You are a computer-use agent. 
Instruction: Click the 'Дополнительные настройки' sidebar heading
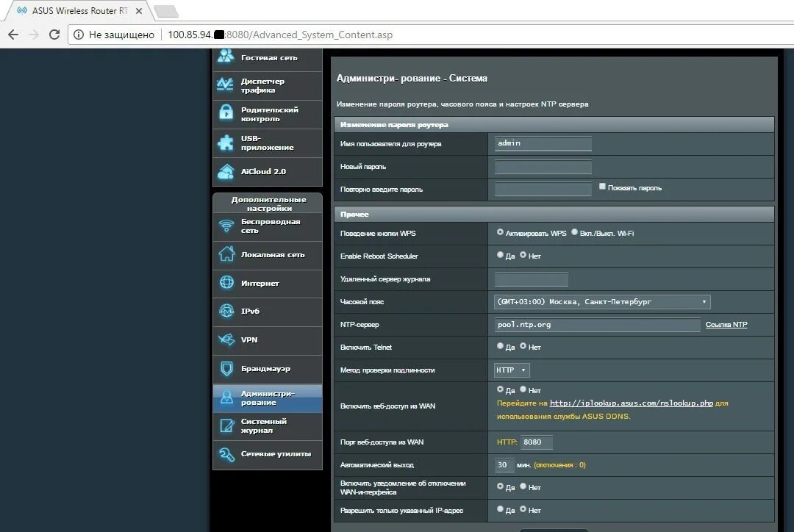[268, 204]
